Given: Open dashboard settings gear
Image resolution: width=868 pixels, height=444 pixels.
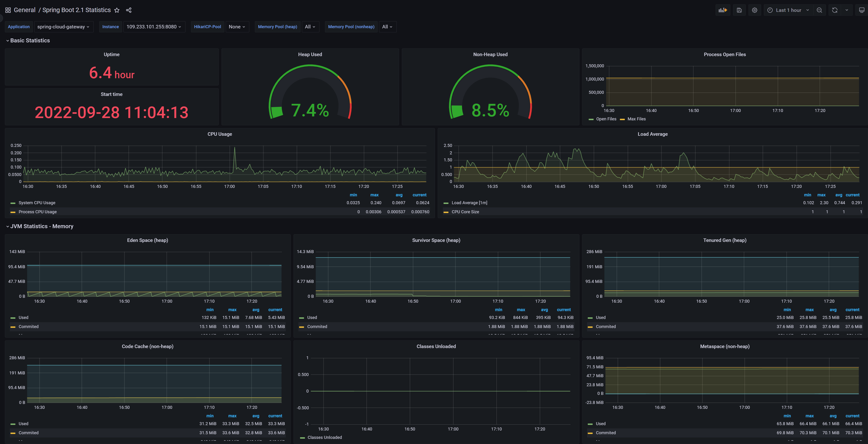Looking at the screenshot, I should point(755,10).
